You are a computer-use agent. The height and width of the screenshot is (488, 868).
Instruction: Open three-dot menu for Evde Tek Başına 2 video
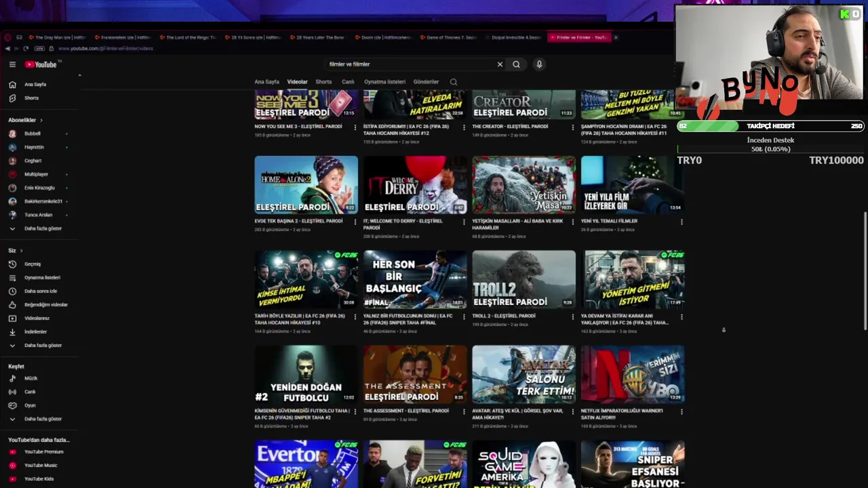click(x=355, y=222)
